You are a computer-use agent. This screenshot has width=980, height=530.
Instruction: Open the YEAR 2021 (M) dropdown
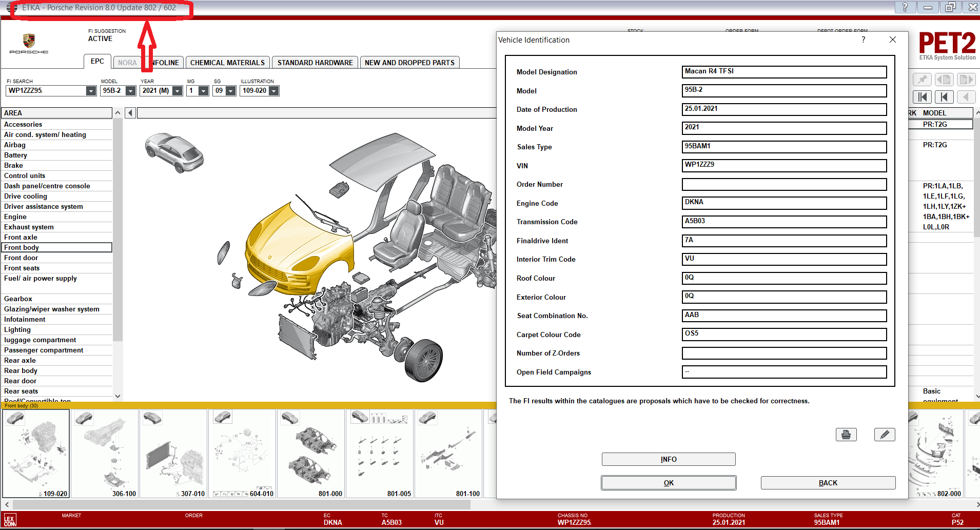point(178,91)
